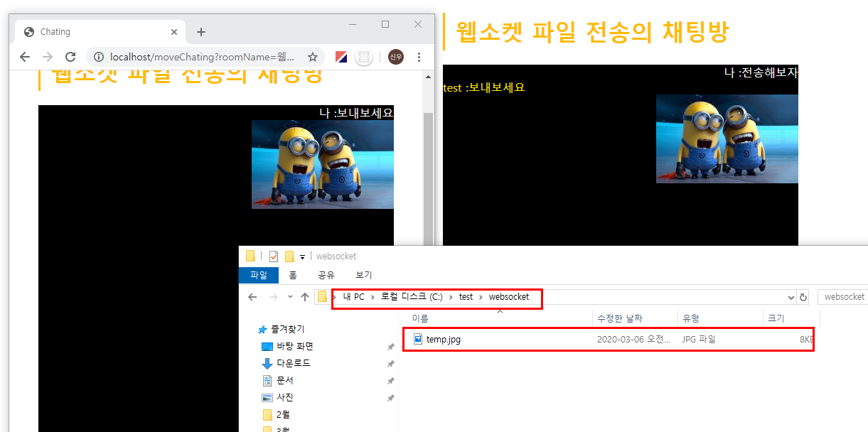Click the Explorer title bar folder icon
This screenshot has height=432, width=868.
(x=250, y=256)
